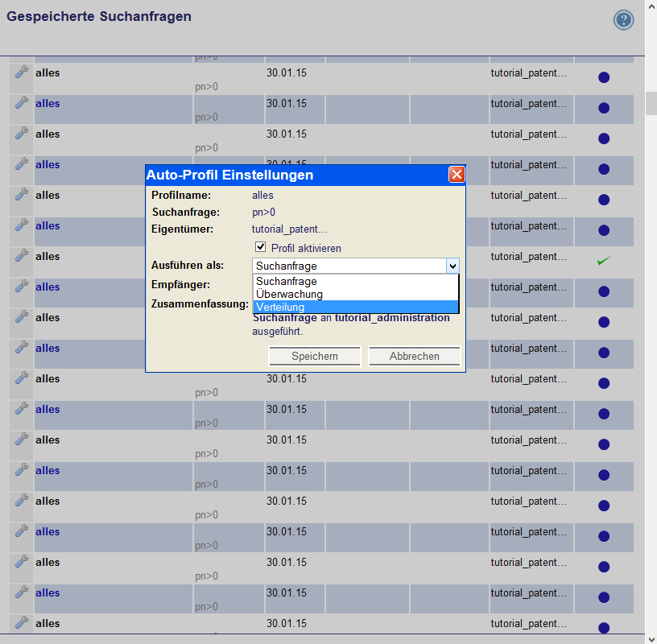Click the Empfänger: label
The image size is (657, 644).
180,284
